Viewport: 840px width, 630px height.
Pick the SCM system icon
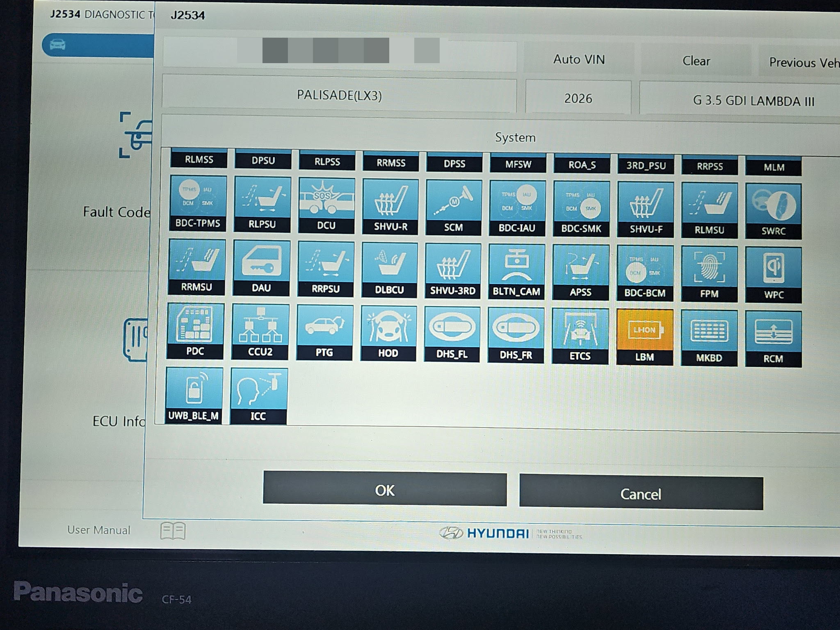tap(454, 208)
